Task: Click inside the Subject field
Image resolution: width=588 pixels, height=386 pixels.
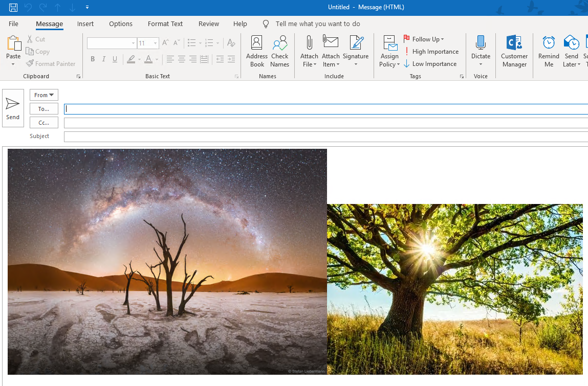Action: point(325,137)
